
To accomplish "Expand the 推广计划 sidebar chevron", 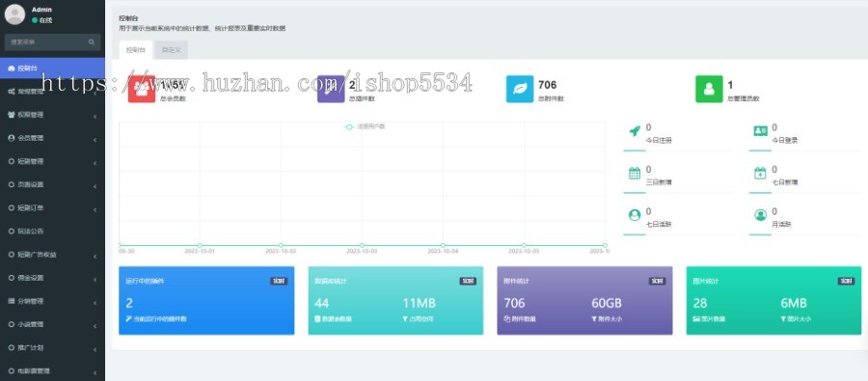I will click(95, 349).
